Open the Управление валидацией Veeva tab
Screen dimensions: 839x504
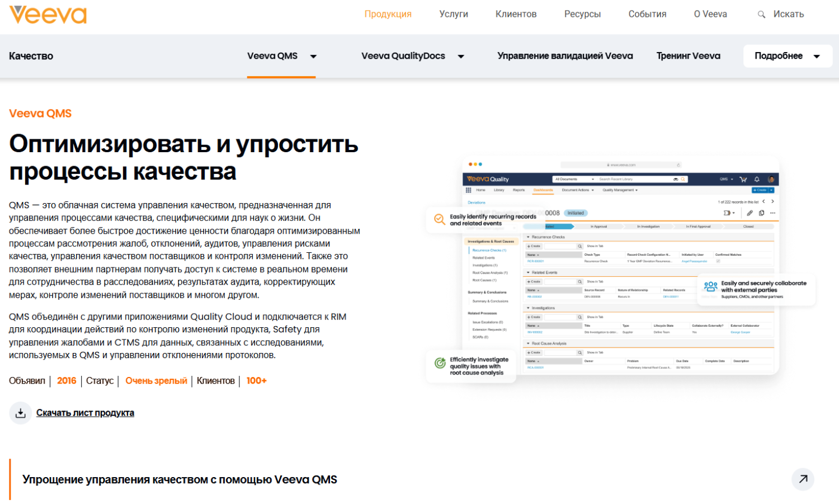click(565, 56)
